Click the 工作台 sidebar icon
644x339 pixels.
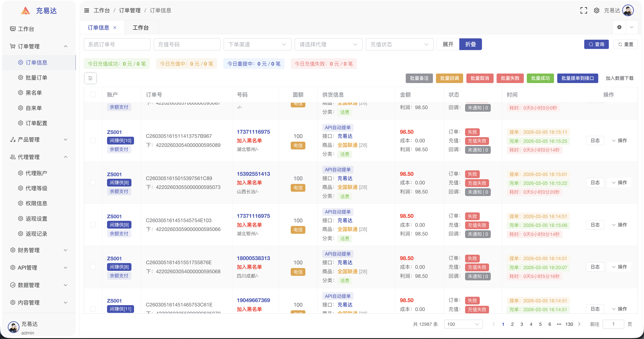click(13, 29)
